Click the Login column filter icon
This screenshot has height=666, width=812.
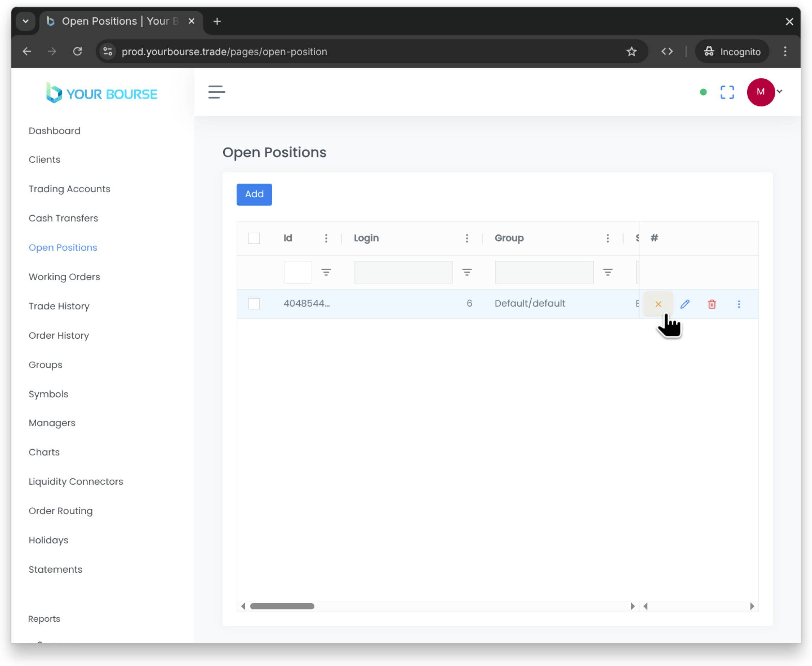coord(467,272)
